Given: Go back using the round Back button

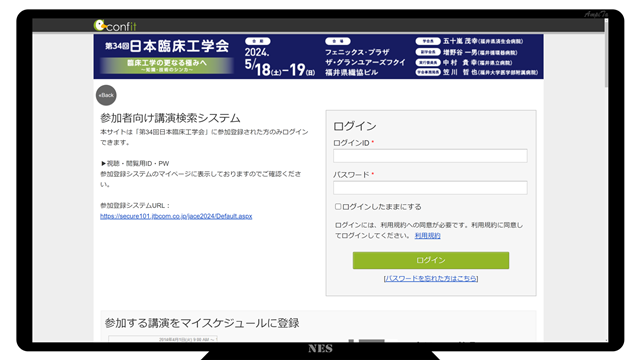Looking at the screenshot, I should [x=106, y=95].
